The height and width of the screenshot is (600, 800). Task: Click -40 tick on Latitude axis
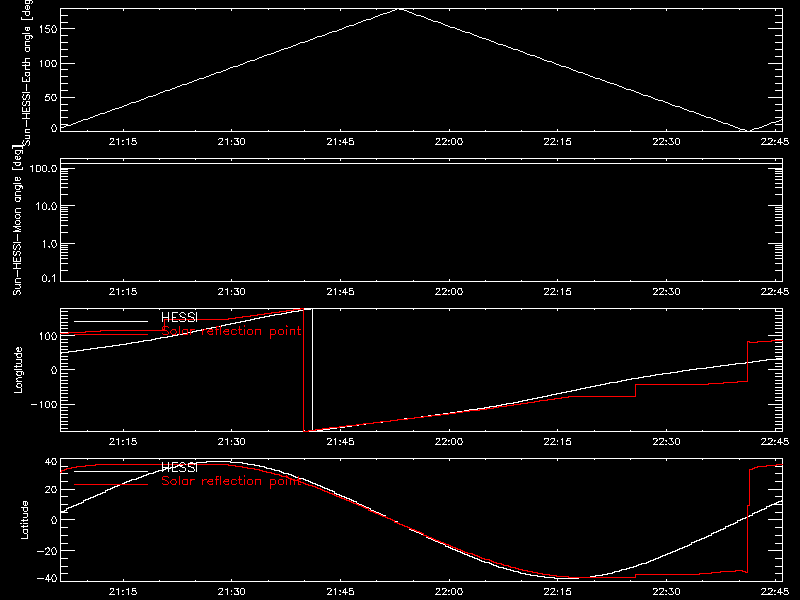pyautogui.click(x=47, y=579)
